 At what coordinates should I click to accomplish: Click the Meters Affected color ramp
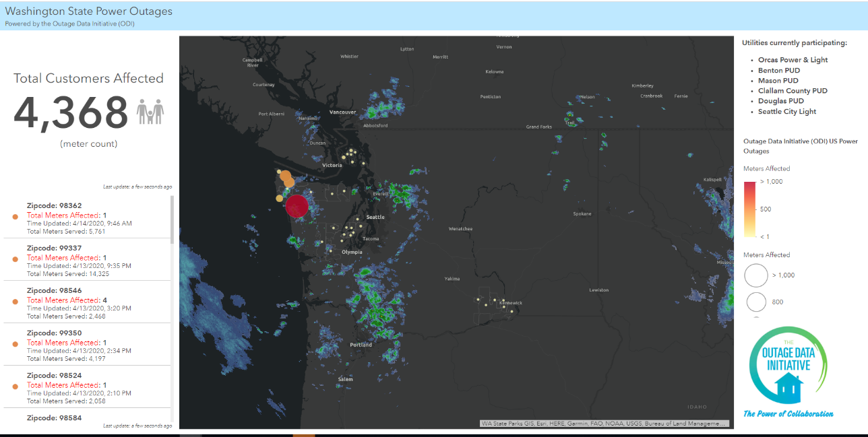tap(749, 209)
